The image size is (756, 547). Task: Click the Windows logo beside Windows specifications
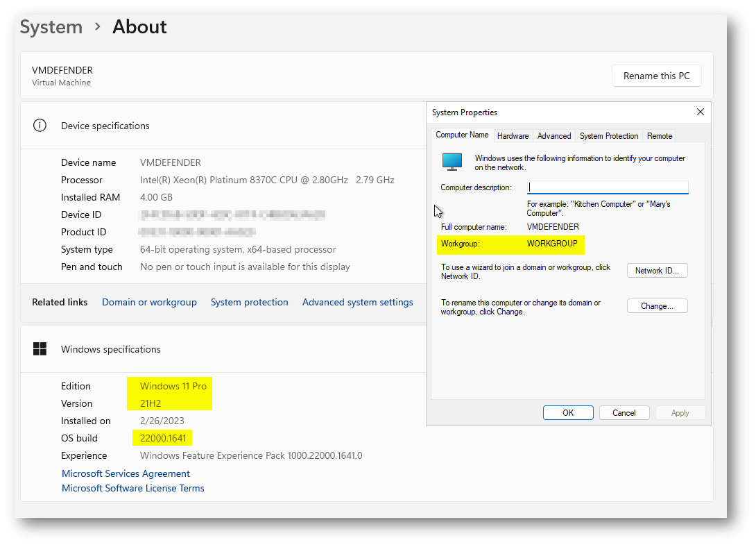(x=40, y=348)
